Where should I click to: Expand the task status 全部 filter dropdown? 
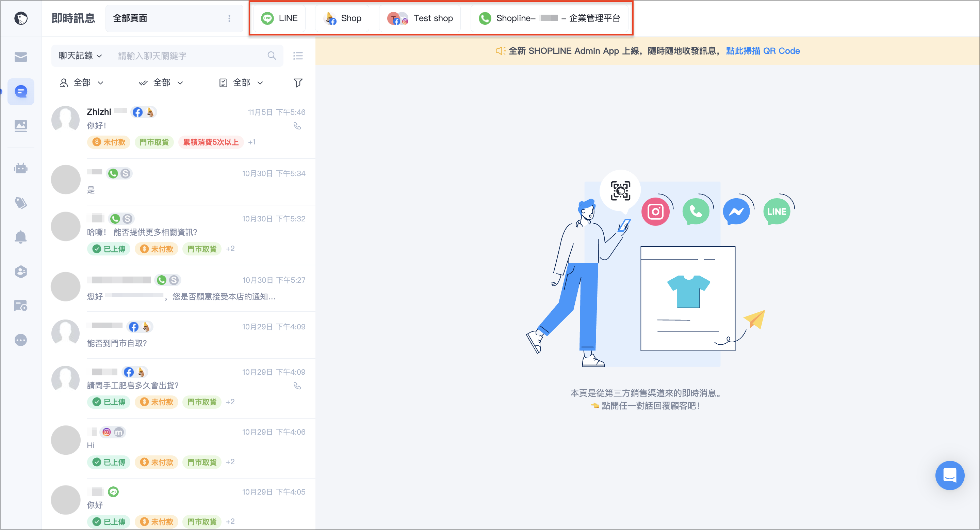pyautogui.click(x=241, y=83)
